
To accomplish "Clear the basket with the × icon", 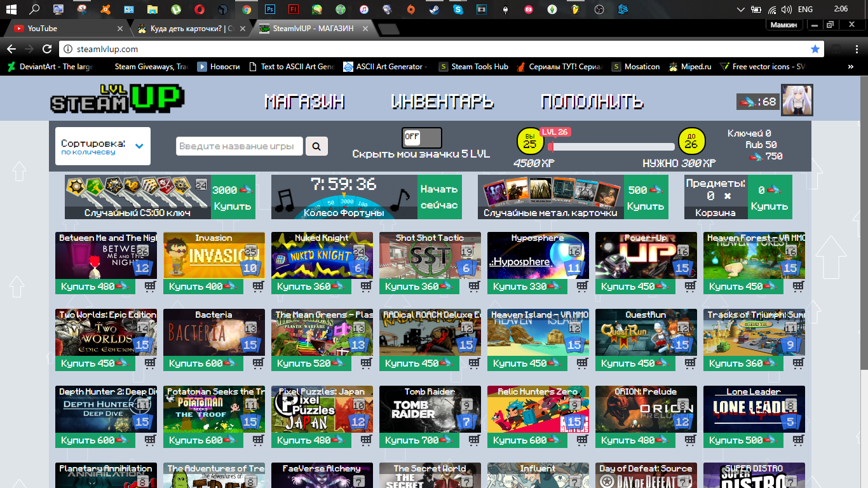I will [x=728, y=196].
